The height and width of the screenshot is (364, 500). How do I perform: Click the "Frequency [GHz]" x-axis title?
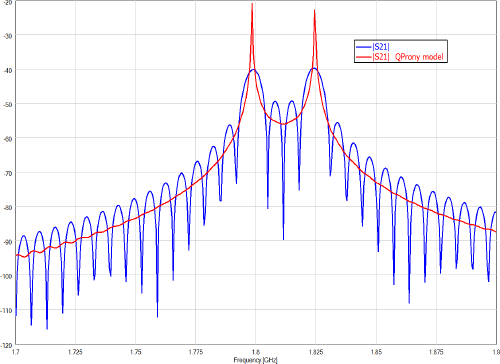[x=255, y=360]
